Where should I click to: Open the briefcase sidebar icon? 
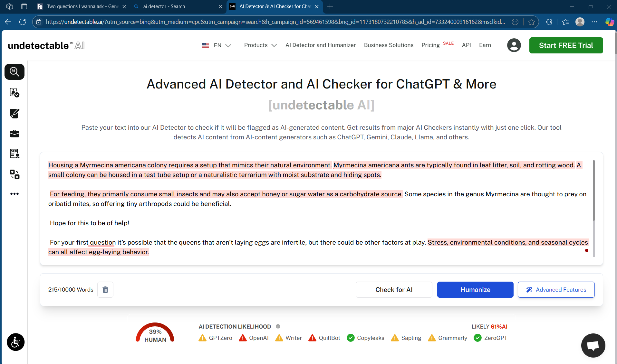(x=14, y=134)
